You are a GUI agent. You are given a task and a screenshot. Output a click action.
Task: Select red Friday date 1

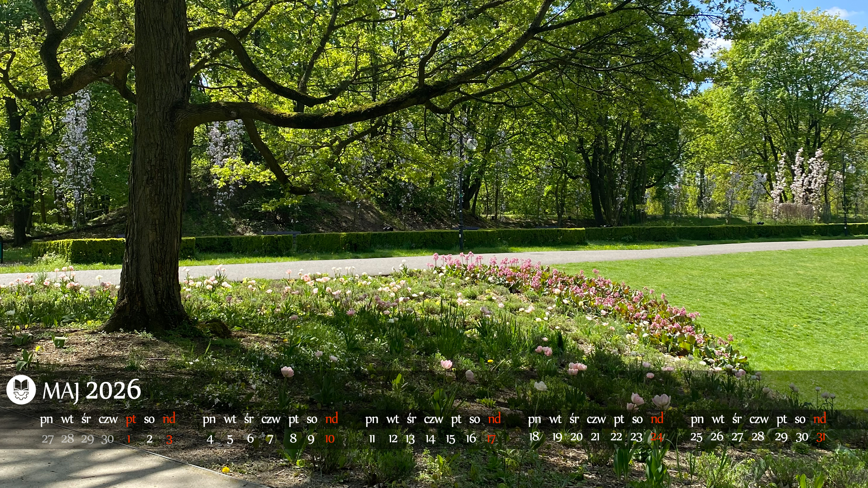pyautogui.click(x=129, y=439)
